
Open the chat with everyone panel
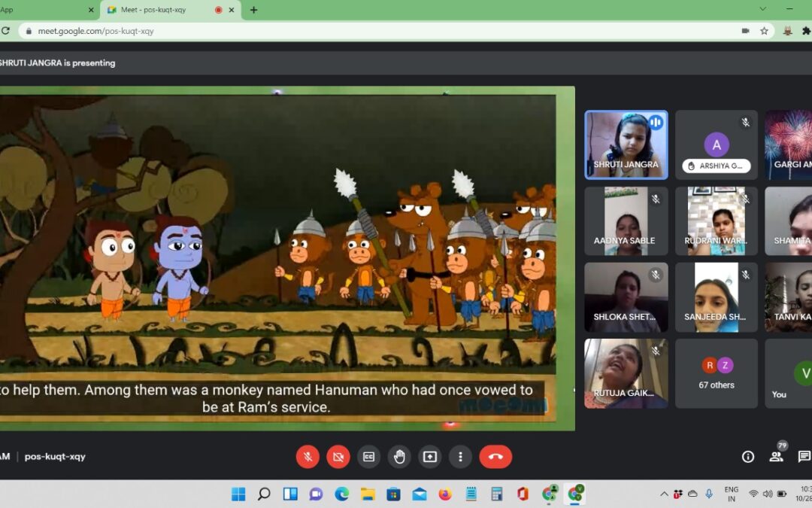pyautogui.click(x=804, y=457)
